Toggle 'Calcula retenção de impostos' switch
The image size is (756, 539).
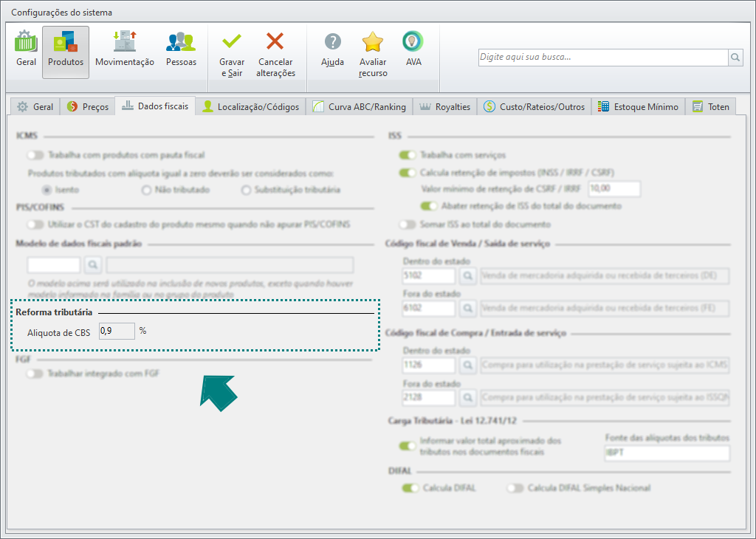click(x=408, y=173)
